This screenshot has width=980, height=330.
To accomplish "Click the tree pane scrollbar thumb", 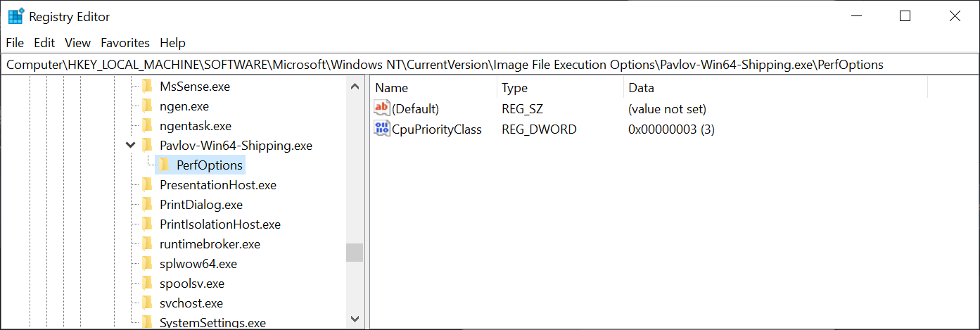I will pos(355,253).
